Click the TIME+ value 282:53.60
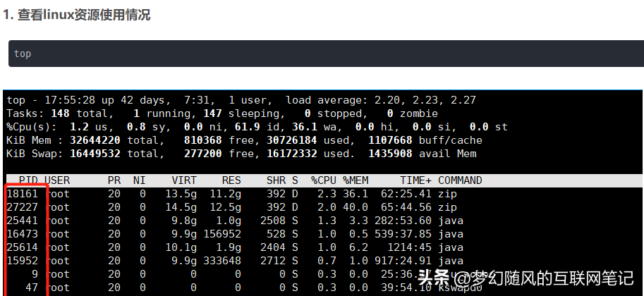 (403, 221)
